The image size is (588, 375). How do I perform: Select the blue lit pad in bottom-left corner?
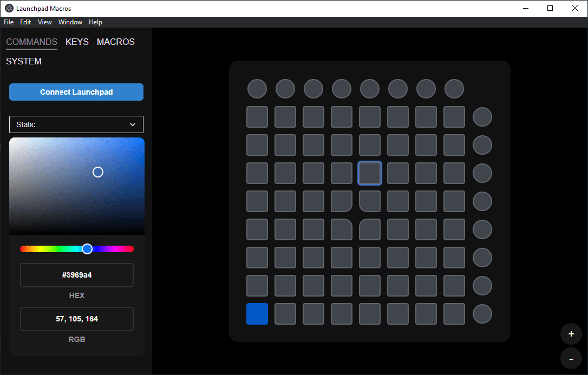[x=257, y=314]
